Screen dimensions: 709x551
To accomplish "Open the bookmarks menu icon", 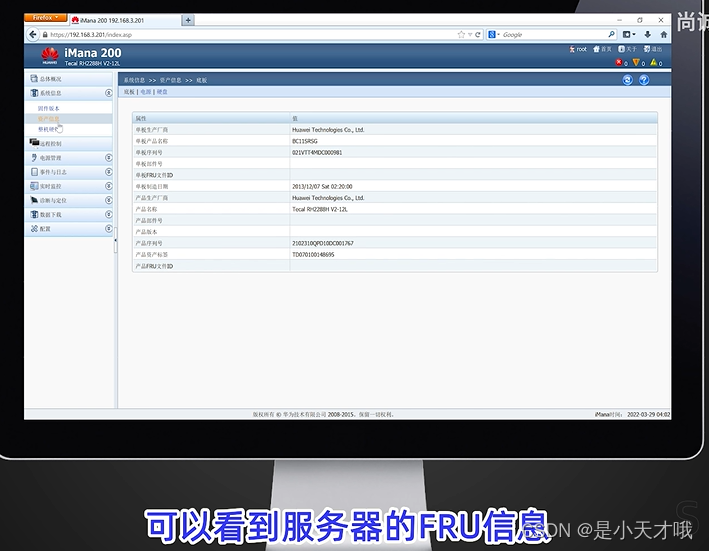I will [x=629, y=34].
